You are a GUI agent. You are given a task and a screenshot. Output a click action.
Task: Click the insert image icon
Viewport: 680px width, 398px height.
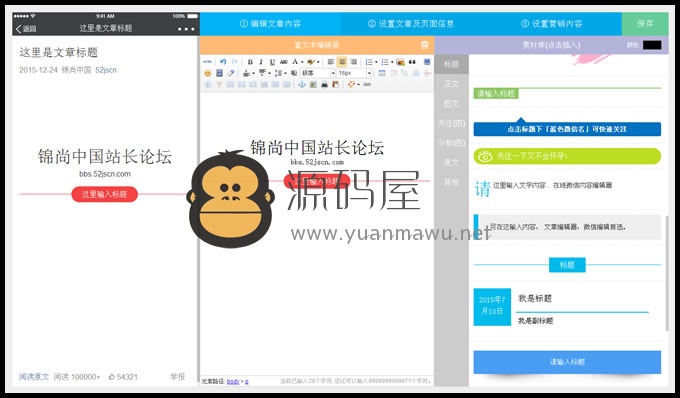click(400, 62)
